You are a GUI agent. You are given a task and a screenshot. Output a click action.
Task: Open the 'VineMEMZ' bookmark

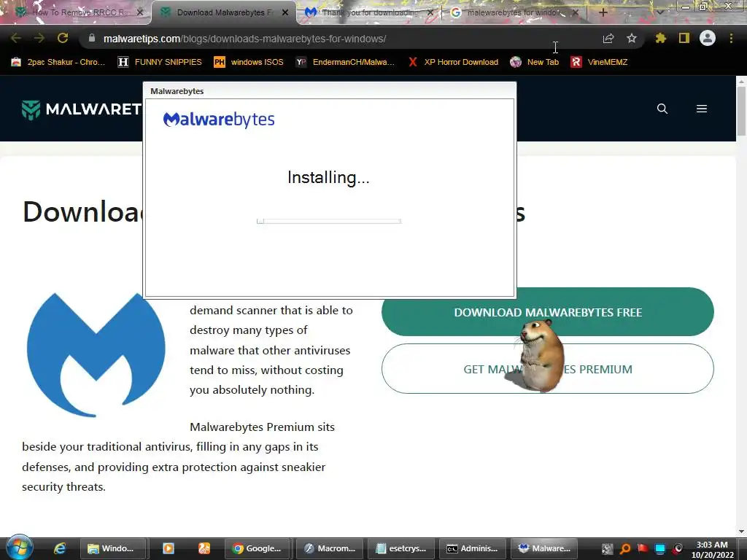600,62
